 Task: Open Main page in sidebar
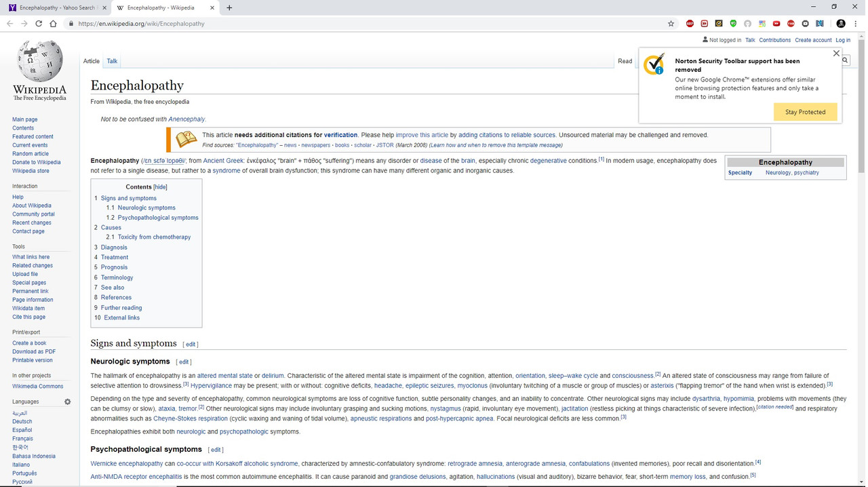click(25, 119)
